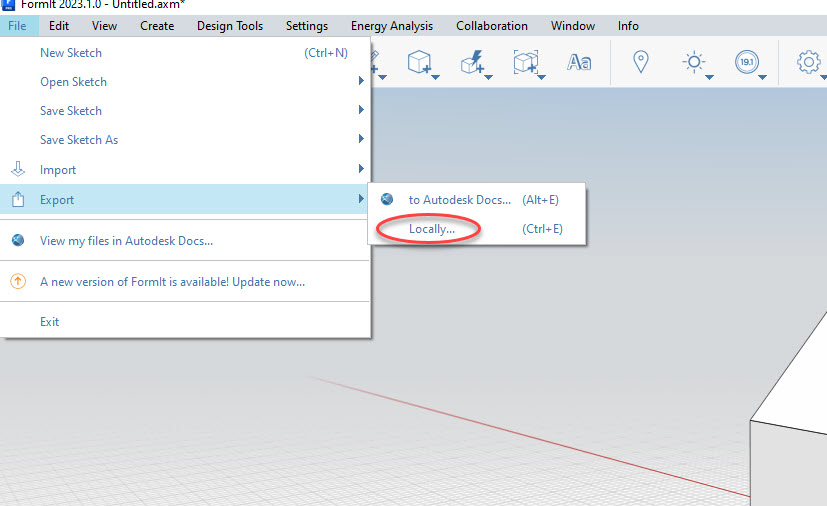
Task: Expand the Import submenu arrow
Action: coord(361,169)
